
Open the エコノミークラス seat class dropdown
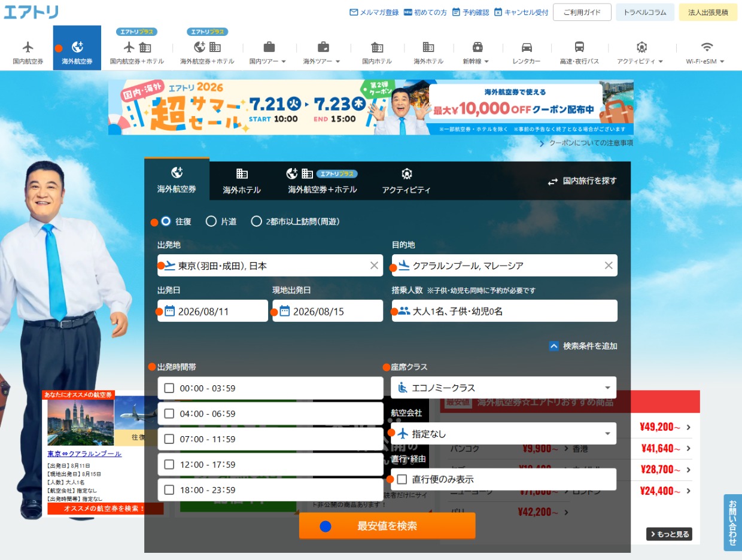click(x=503, y=388)
